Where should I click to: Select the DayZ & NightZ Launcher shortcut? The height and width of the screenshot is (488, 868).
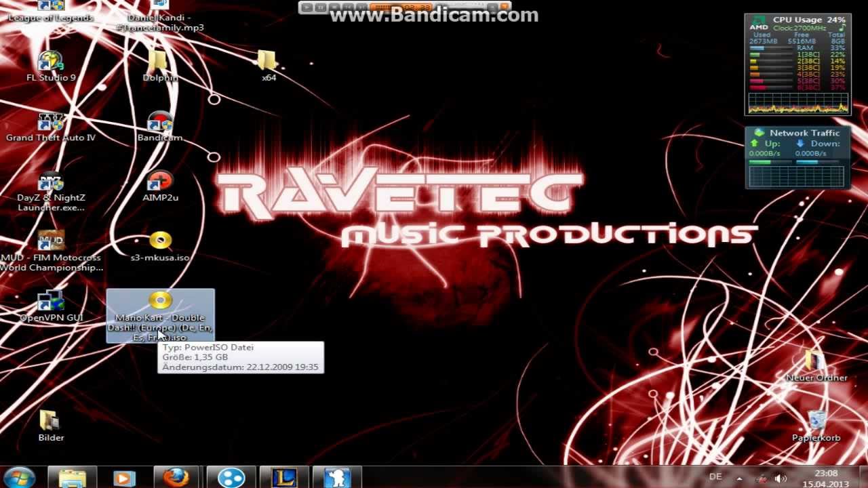click(x=51, y=192)
